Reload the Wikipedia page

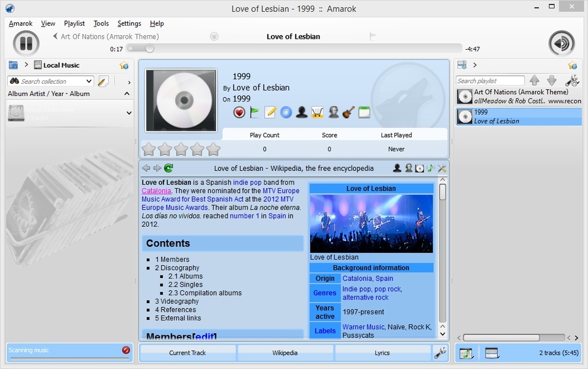(x=168, y=168)
